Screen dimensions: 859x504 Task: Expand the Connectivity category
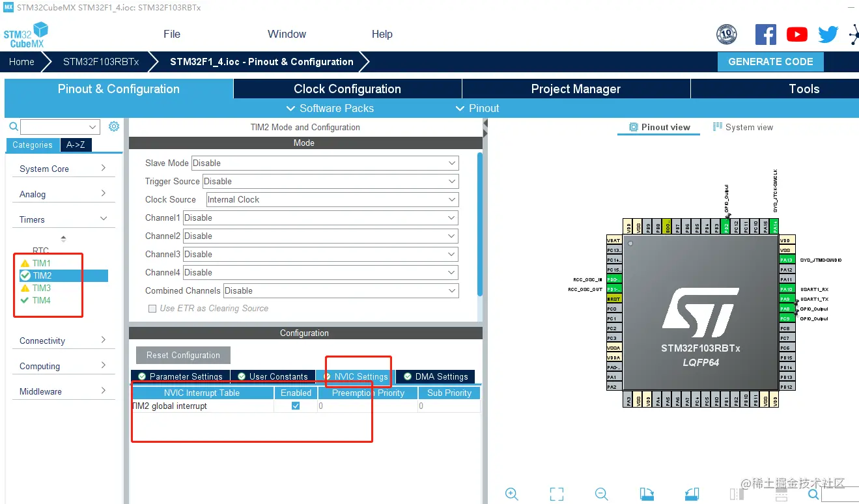point(64,341)
